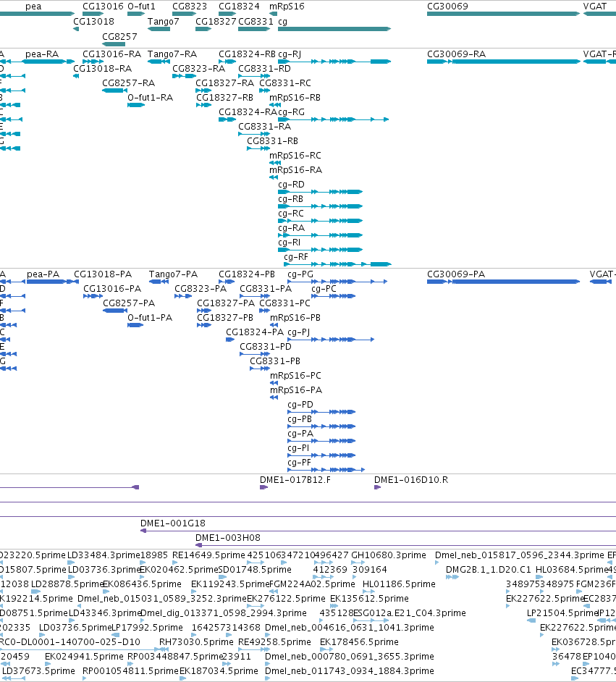The width and height of the screenshot is (616, 682).
Task: Click the CG8257-RA transcript
Action: (114, 90)
